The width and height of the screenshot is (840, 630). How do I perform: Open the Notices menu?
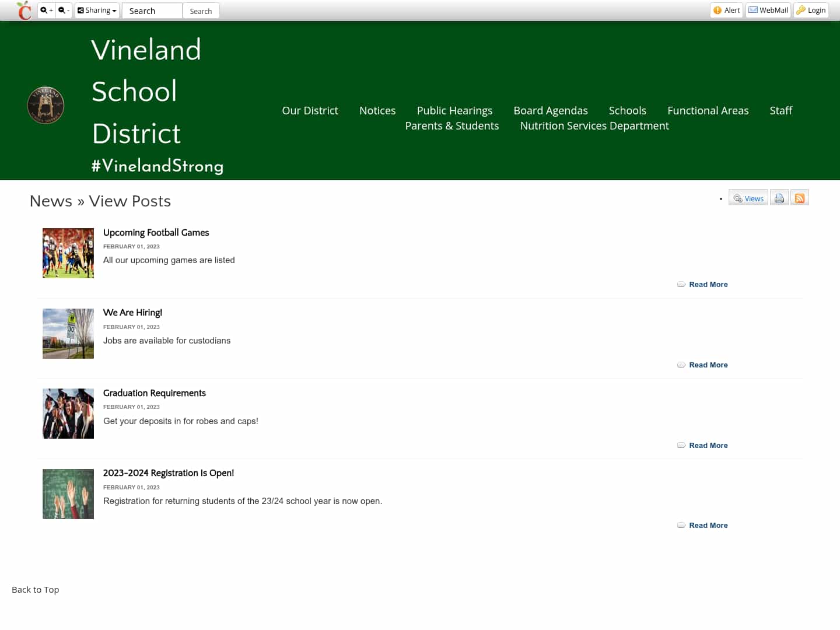[x=377, y=110]
